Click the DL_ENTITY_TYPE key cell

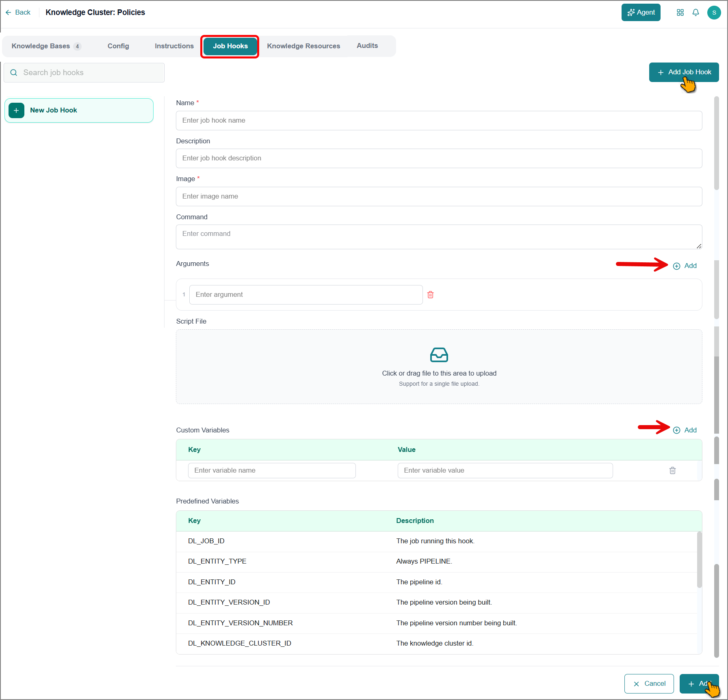pos(217,562)
